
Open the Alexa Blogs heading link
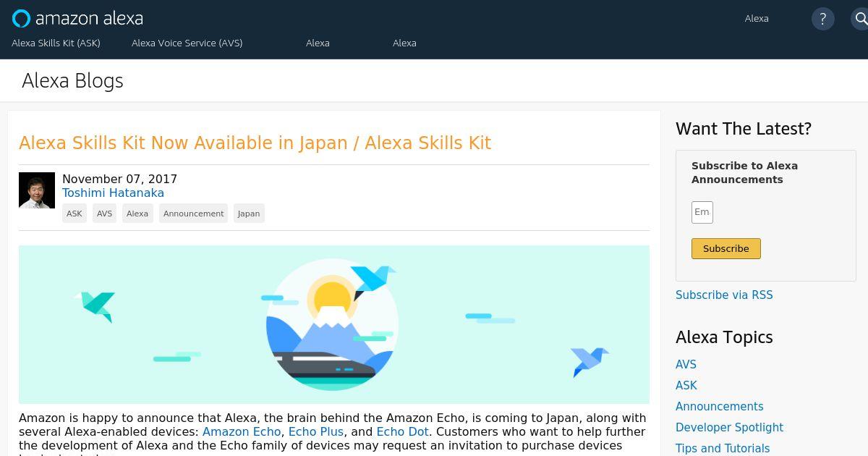pos(72,80)
